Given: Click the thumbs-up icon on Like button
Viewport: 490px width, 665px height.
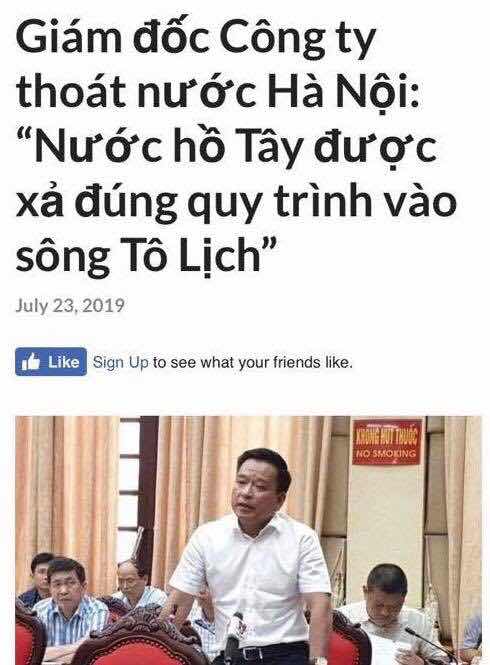Looking at the screenshot, I should pyautogui.click(x=31, y=362).
